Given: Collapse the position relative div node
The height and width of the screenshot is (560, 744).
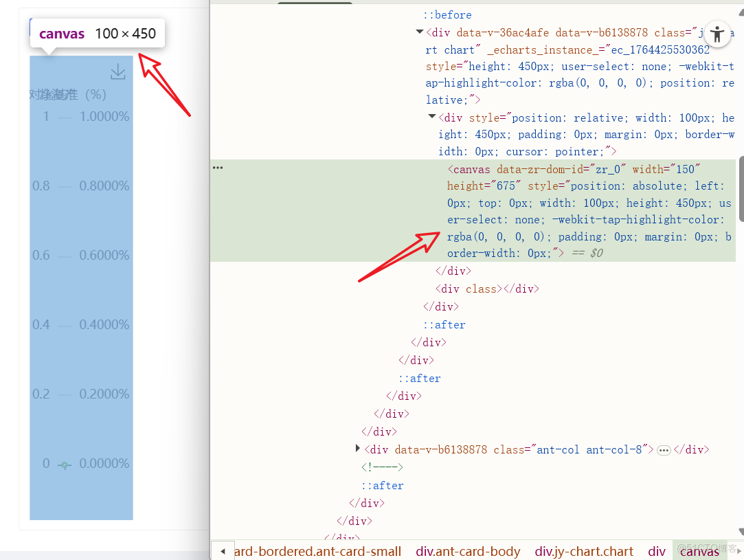Looking at the screenshot, I should point(432,116).
